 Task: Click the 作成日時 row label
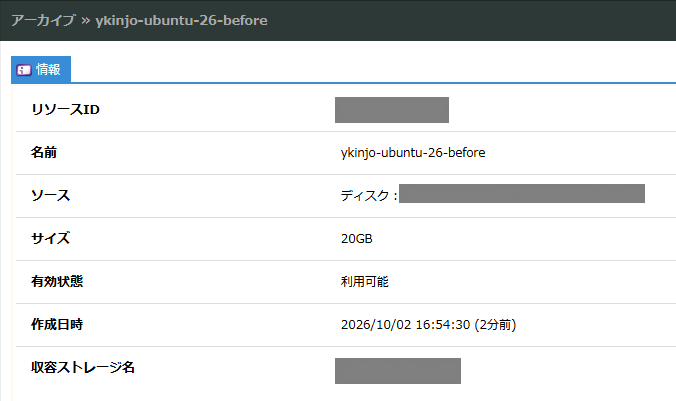(56, 324)
